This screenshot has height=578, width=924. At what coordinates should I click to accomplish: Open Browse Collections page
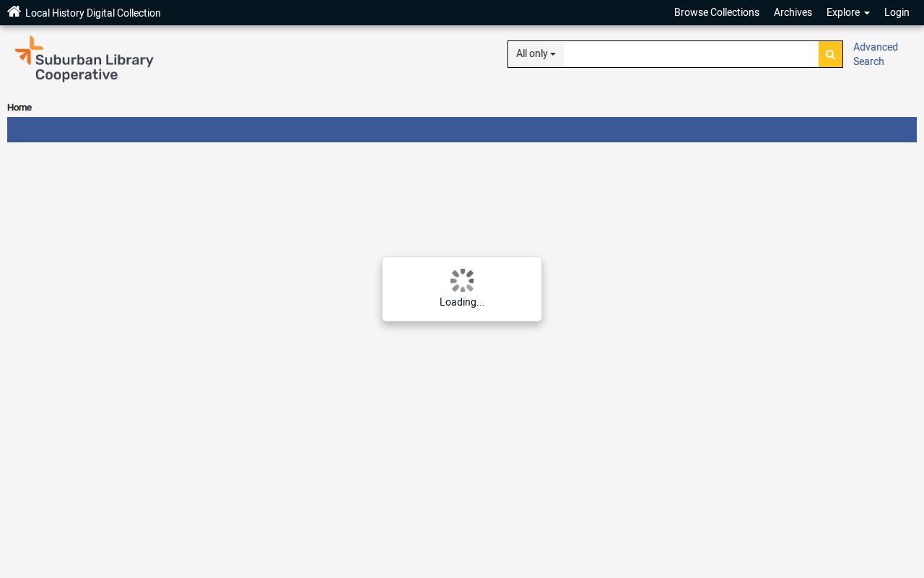point(717,12)
